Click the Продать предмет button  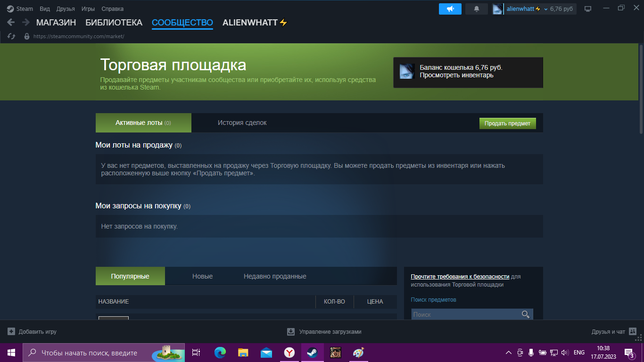click(508, 123)
